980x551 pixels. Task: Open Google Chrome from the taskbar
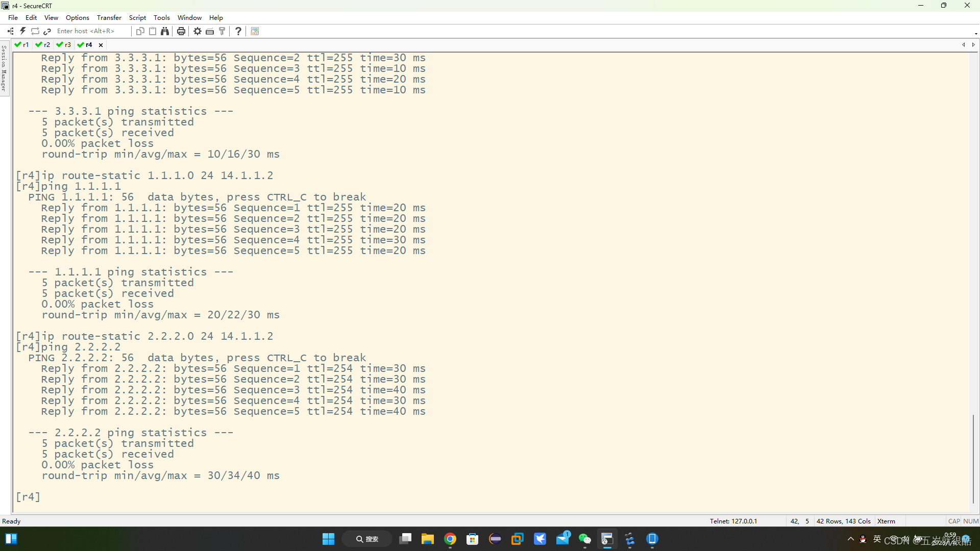(450, 539)
